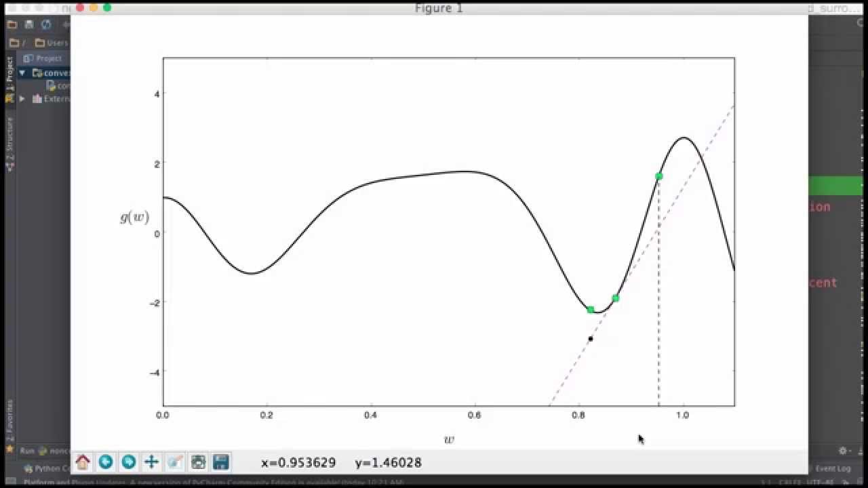Viewport: 868px width, 488px height.
Task: Click the Synchronize icon in PyCharm toolbar
Action: pos(46,24)
